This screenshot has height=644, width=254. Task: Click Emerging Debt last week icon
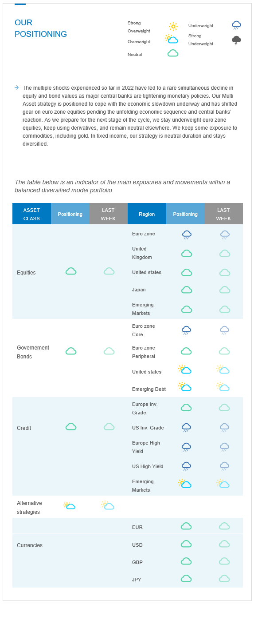tap(223, 387)
